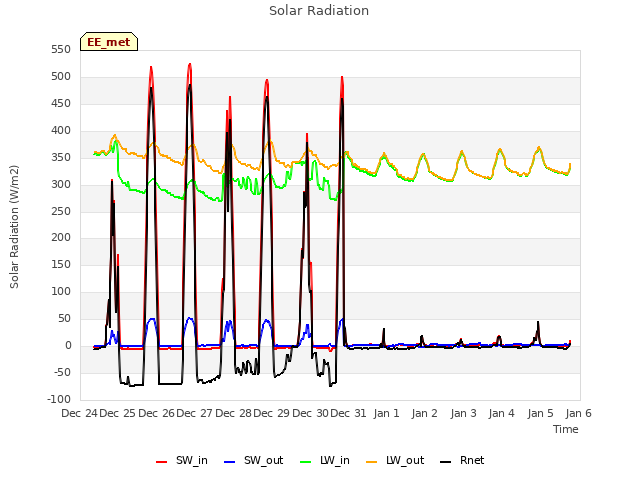Click the Jan 2 x-axis tick label
Screen dimensions: 640x480
coord(425,413)
